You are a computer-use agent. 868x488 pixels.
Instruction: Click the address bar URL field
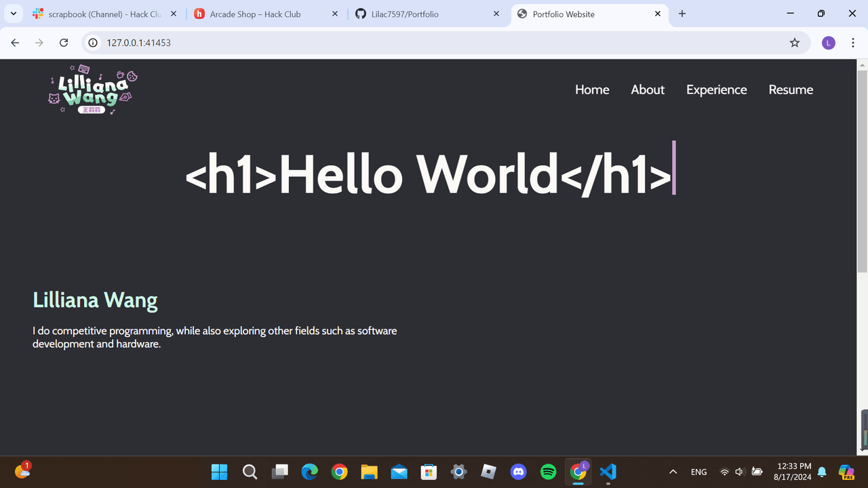[x=407, y=43]
